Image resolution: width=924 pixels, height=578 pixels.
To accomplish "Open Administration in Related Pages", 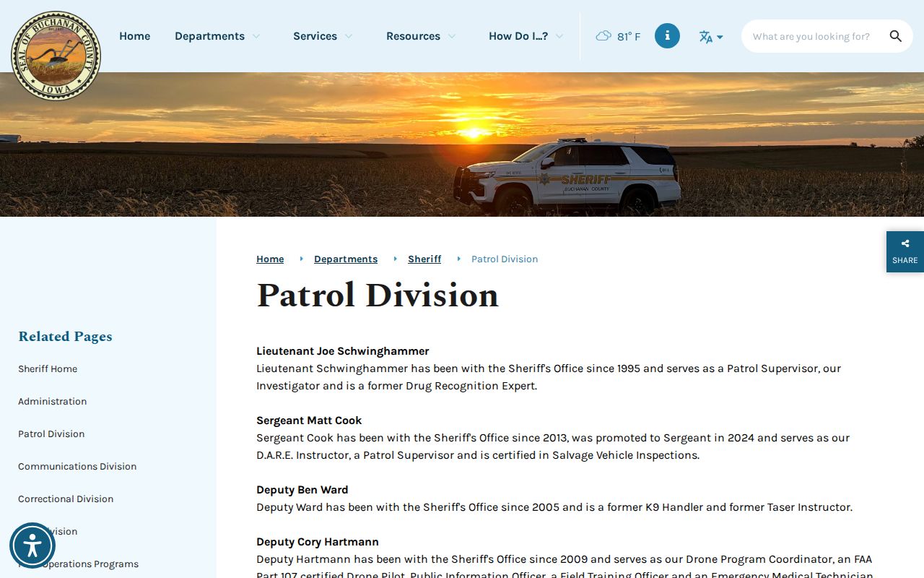I will 52,401.
